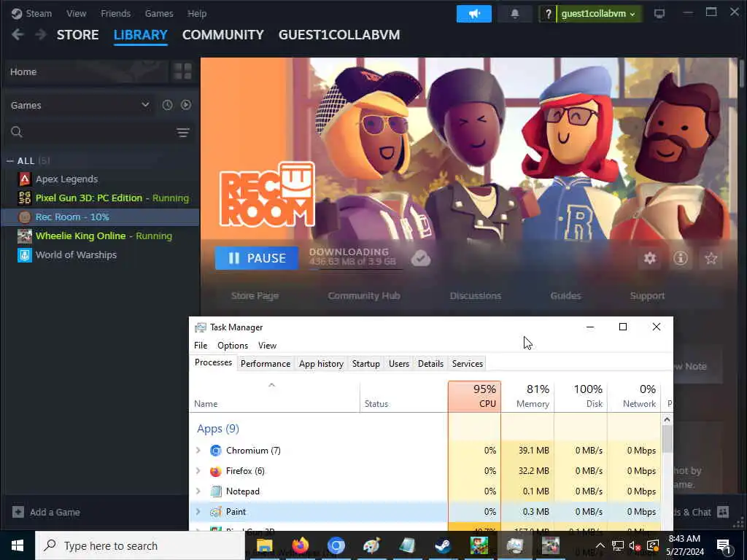Screen dimensions: 747x560
Task: Click the Windows taskbar search box
Action: click(x=141, y=545)
